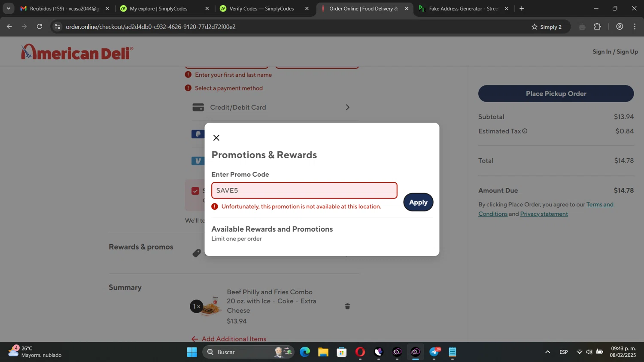
Task: Click the Apply promo code button
Action: (418, 202)
